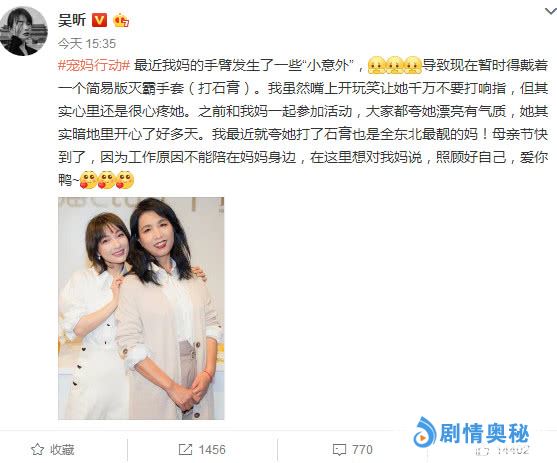557x463 pixels.
Task: Click the comment bubble icon
Action: (x=339, y=450)
